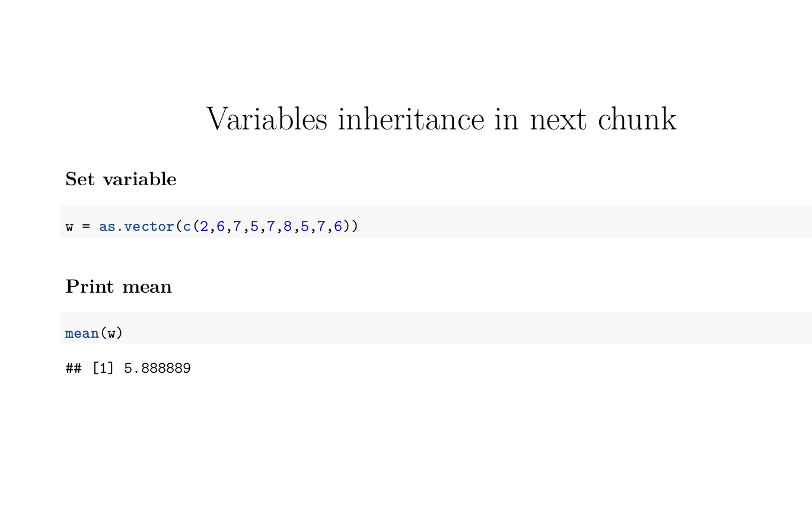Select the "Print mean" heading
This screenshot has width=812, height=523.
click(x=119, y=287)
